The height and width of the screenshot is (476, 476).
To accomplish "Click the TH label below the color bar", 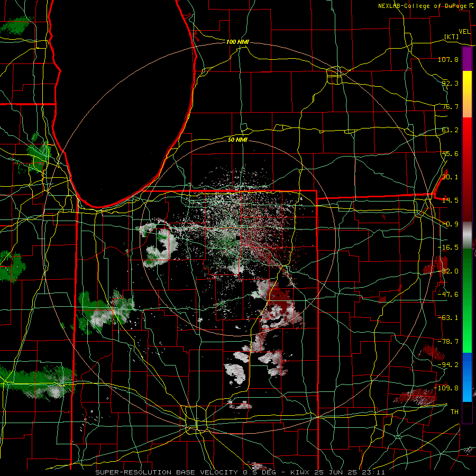I will tap(454, 412).
